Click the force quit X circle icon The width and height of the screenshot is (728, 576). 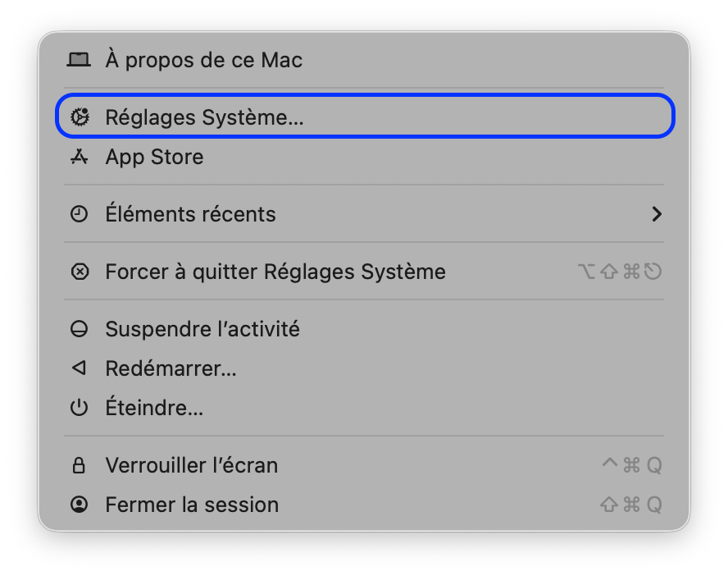tap(79, 272)
